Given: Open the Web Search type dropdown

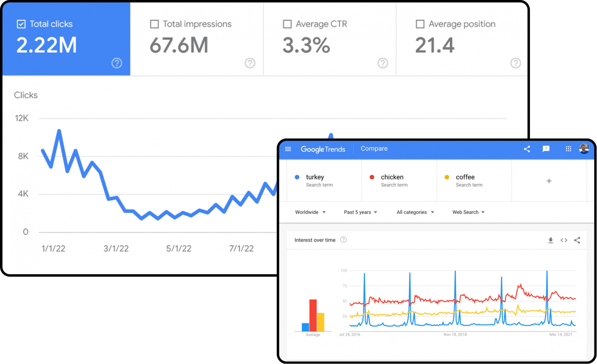Looking at the screenshot, I should (x=468, y=212).
